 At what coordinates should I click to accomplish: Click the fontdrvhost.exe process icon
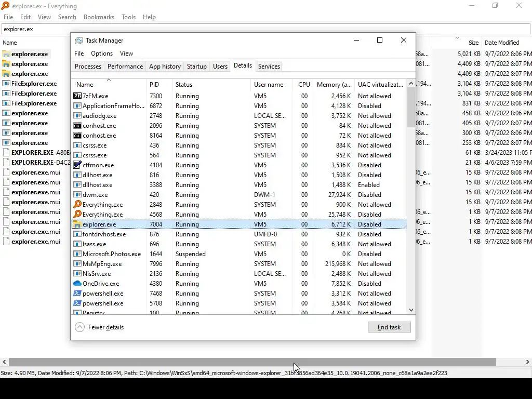click(77, 234)
